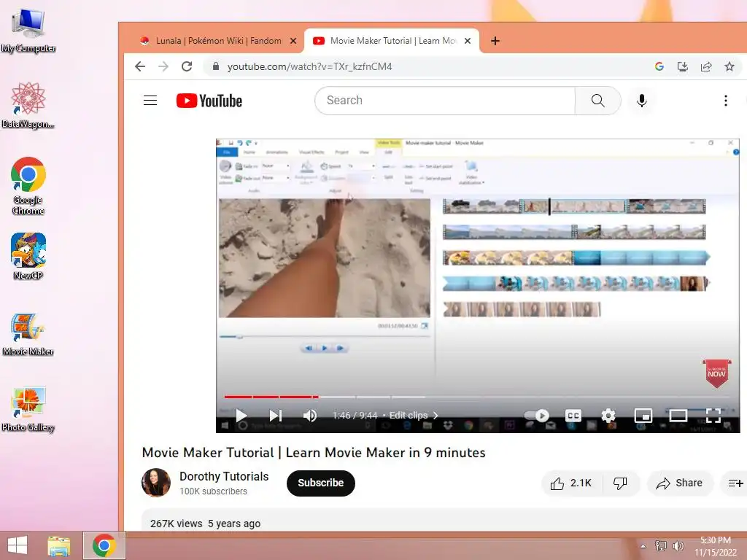
Task: Open the Photo Gallery desktop shortcut
Action: click(x=28, y=410)
